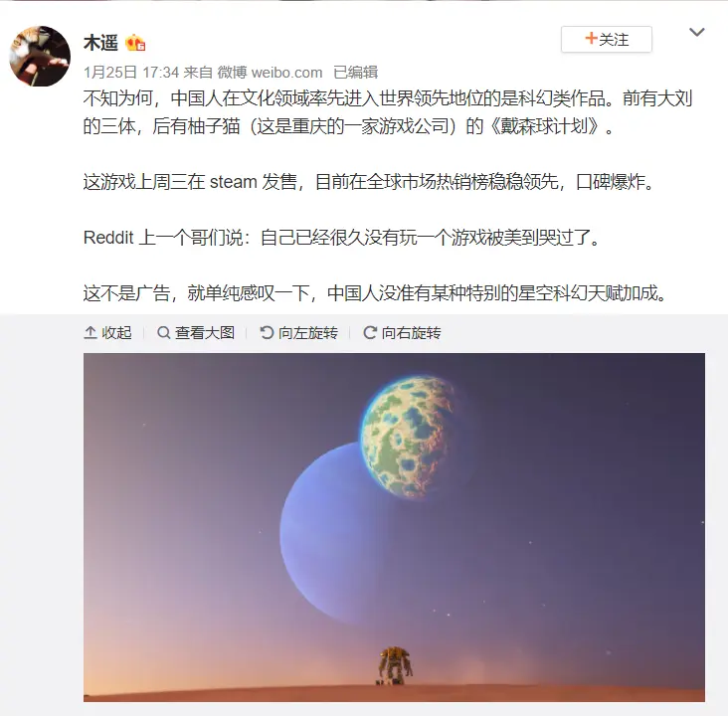Click the magnifier icon for 查看大图
This screenshot has height=716, width=728.
click(x=163, y=332)
